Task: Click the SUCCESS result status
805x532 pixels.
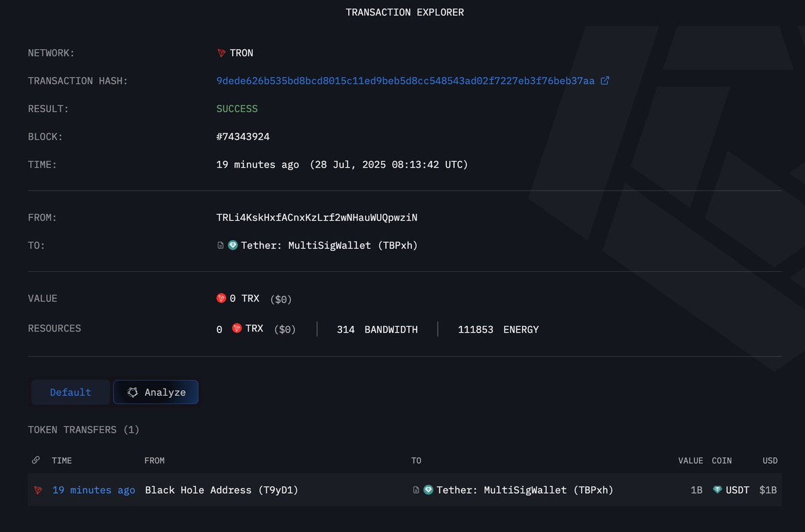Action: [237, 108]
